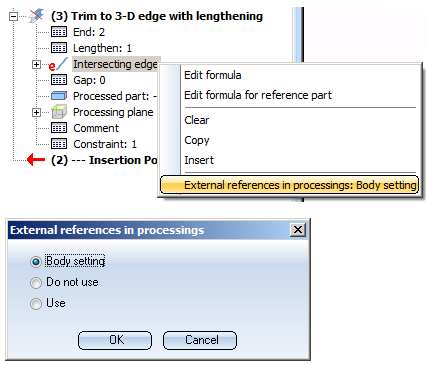Click the Processing plane cube icon
Screen dimensions: 426x365
(59, 112)
